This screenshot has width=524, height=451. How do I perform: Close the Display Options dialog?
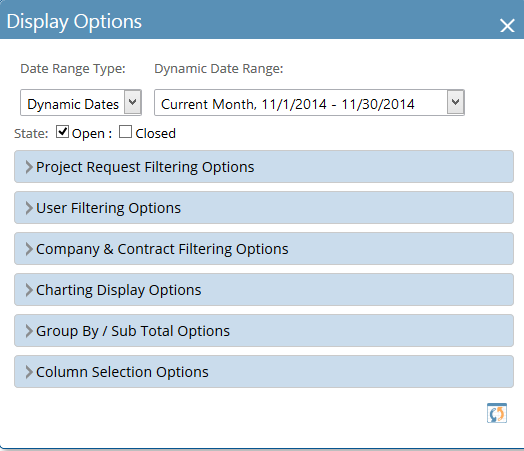507,25
